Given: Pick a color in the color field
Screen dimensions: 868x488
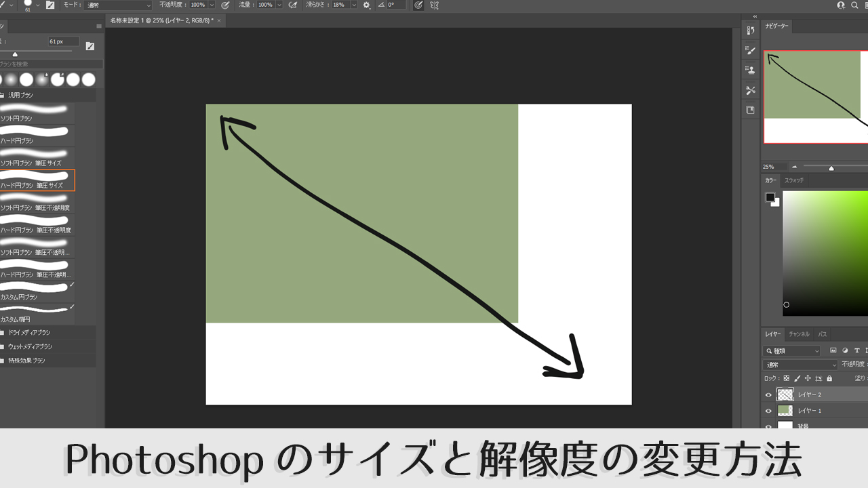Looking at the screenshot, I should (x=825, y=253).
